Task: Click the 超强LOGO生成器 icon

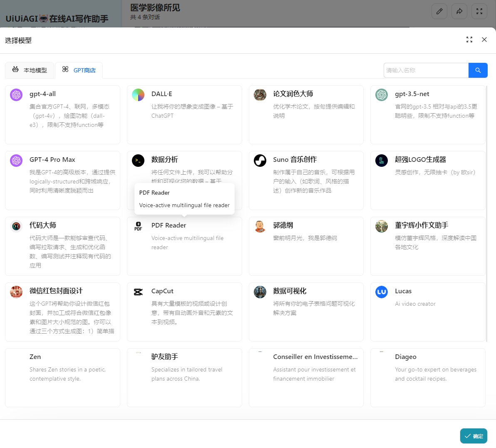Action: pos(382,161)
